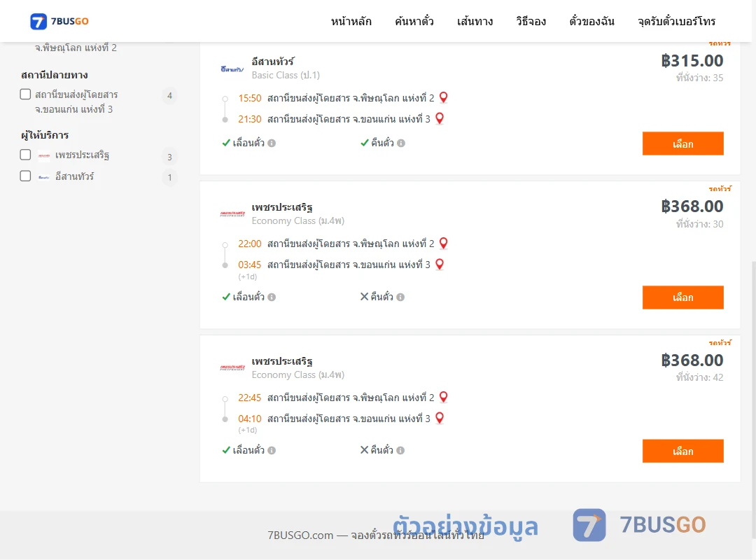Click อีสานทัวร์ operator logo on ฿315 card
This screenshot has width=756, height=560.
(x=232, y=69)
